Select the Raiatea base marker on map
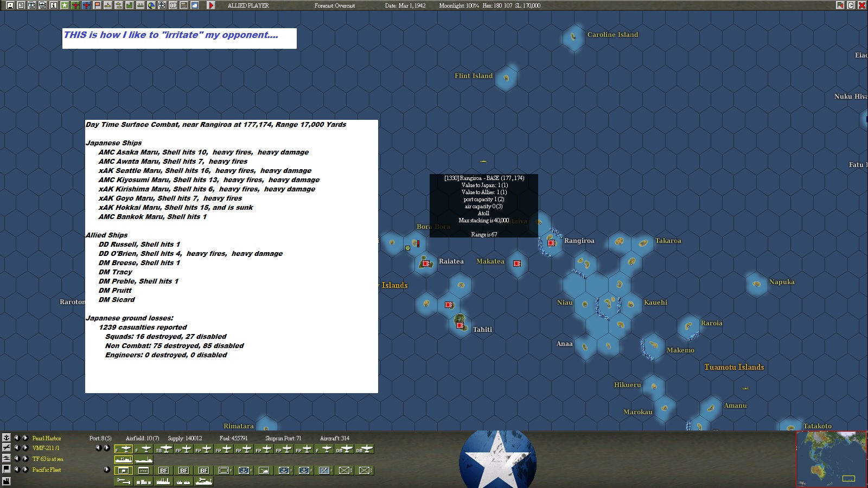 pyautogui.click(x=426, y=263)
